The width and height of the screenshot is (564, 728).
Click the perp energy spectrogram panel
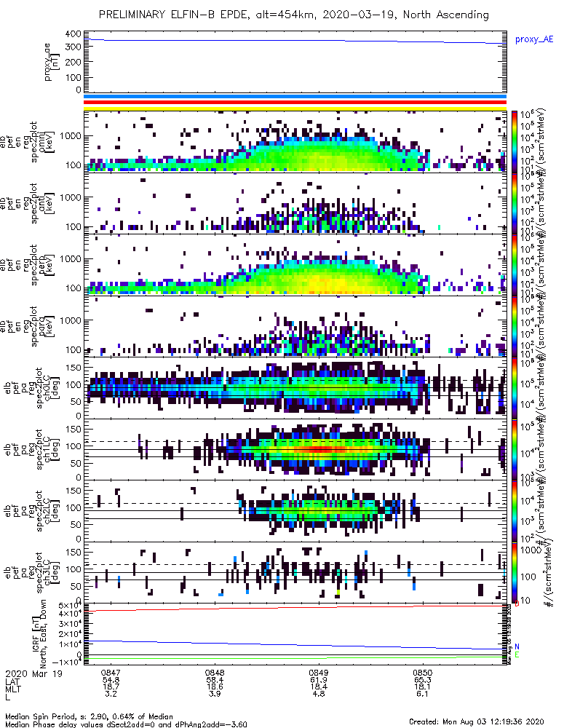tap(295, 265)
